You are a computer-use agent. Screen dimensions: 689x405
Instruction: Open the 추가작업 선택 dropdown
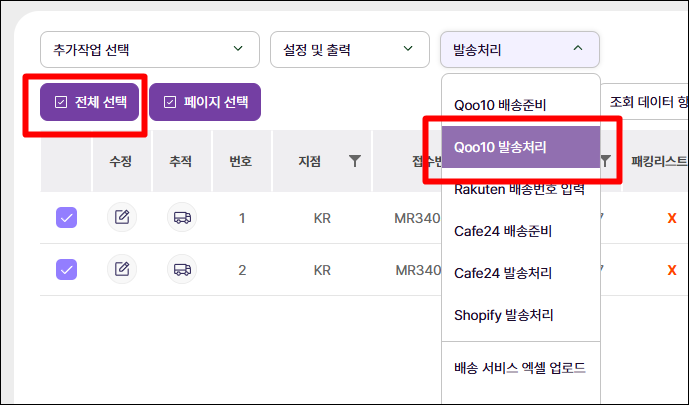click(x=150, y=49)
